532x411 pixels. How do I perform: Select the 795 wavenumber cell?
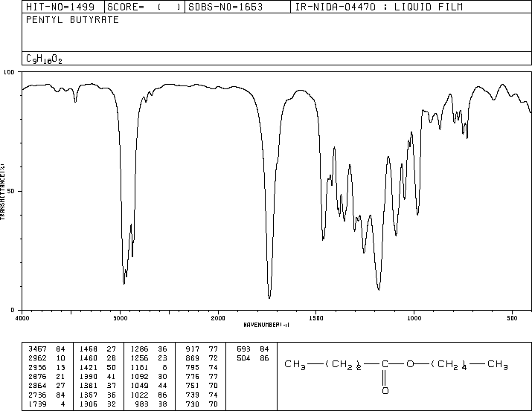pyautogui.click(x=193, y=368)
